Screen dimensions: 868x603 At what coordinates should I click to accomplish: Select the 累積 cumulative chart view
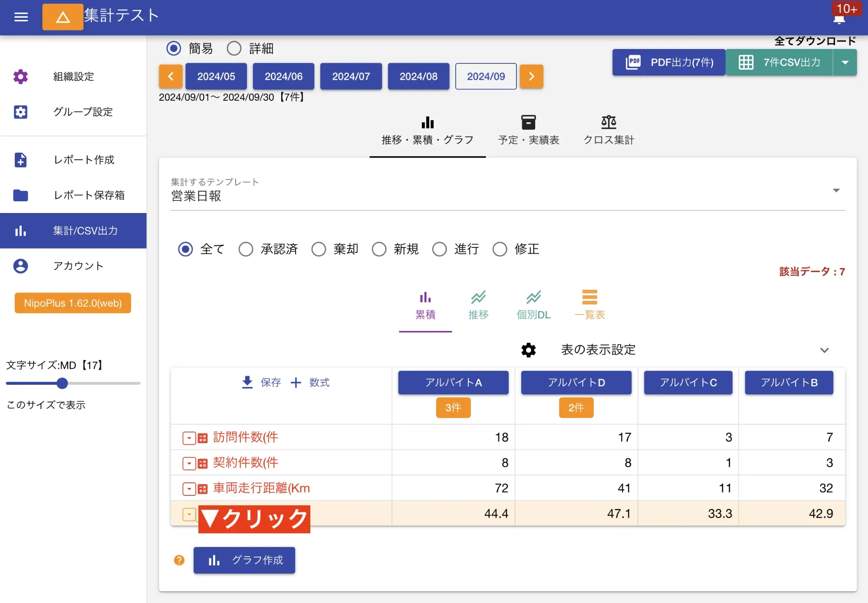(x=425, y=306)
